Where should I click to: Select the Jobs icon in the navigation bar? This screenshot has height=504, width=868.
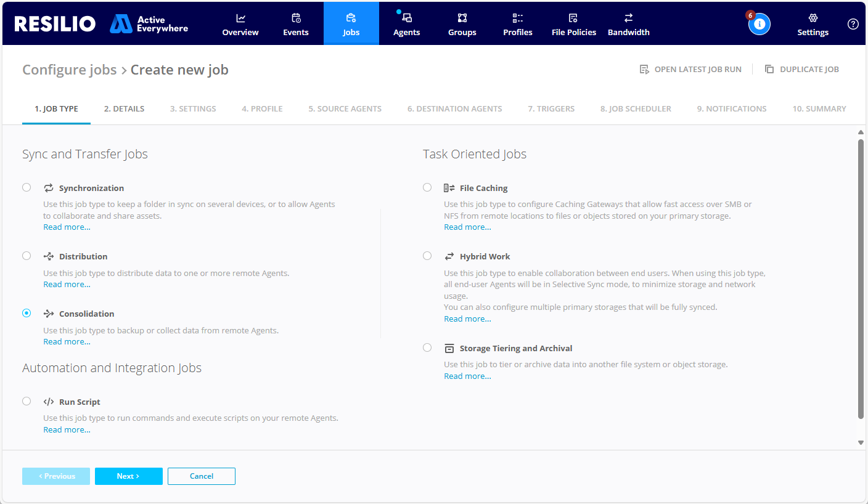pyautogui.click(x=351, y=18)
